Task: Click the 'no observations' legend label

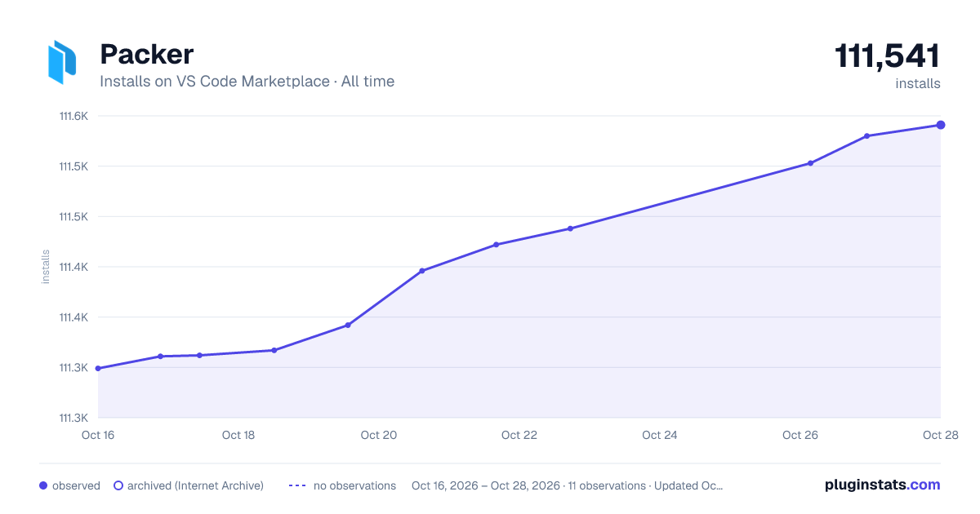Action: coord(354,485)
